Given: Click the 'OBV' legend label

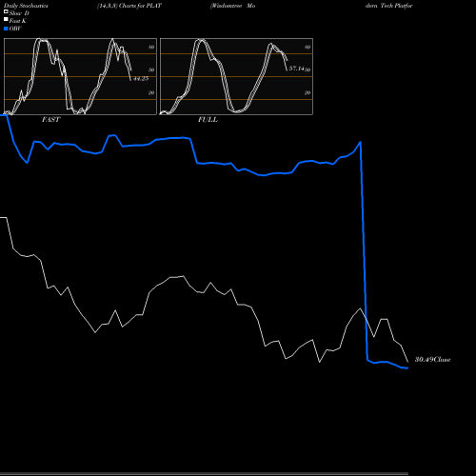Looking at the screenshot, I should point(15,29).
